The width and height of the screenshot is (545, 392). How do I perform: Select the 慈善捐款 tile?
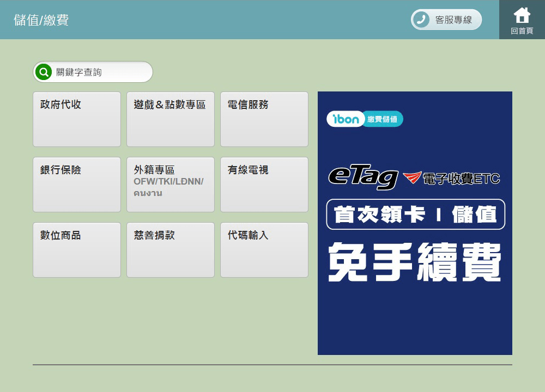point(170,250)
